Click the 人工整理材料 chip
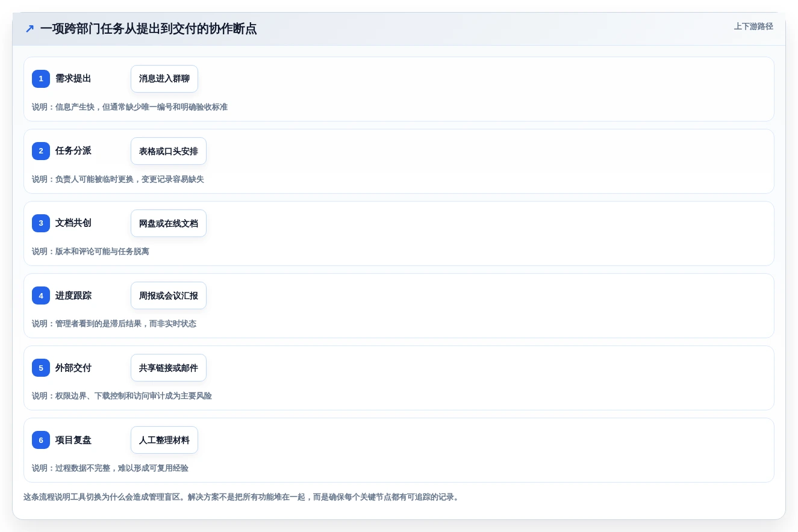Viewport: 798px width, 532px height. point(164,440)
